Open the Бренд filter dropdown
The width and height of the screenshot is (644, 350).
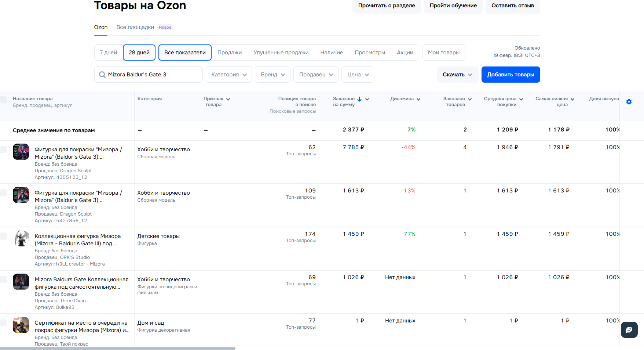(272, 75)
